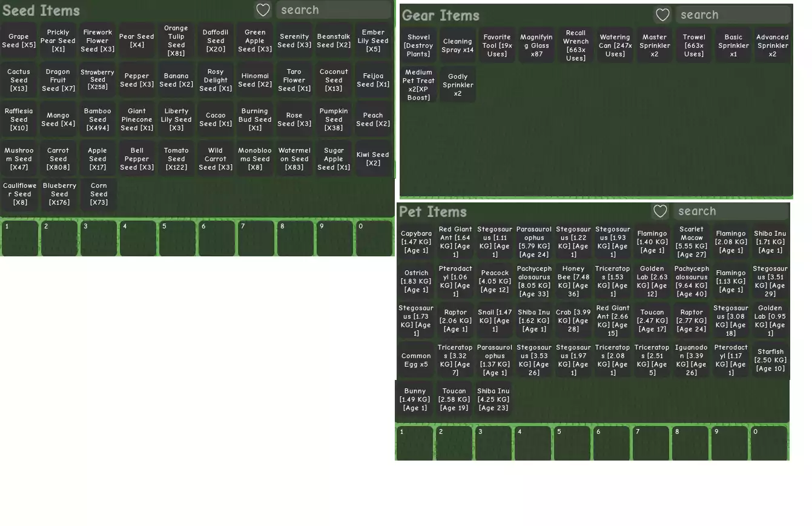Choose the Scarlet Macaw pet
Viewport: 812px width, 526px height.
(692, 242)
